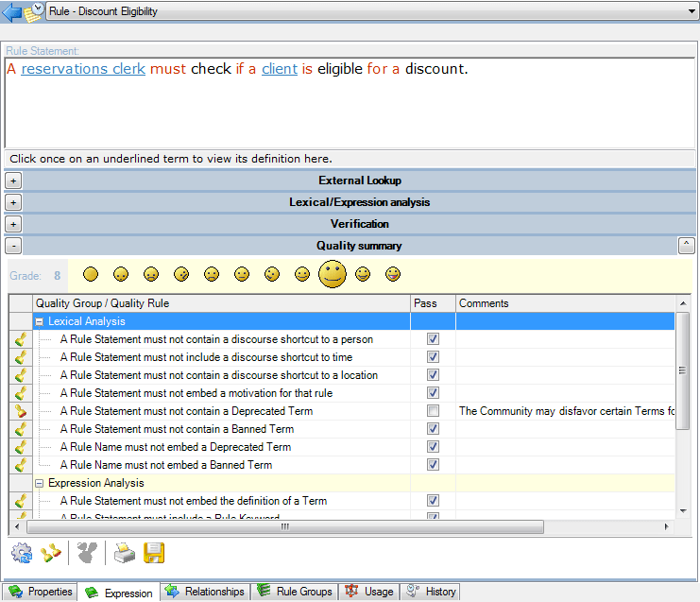Click the 'client' underlined term

pyautogui.click(x=280, y=69)
